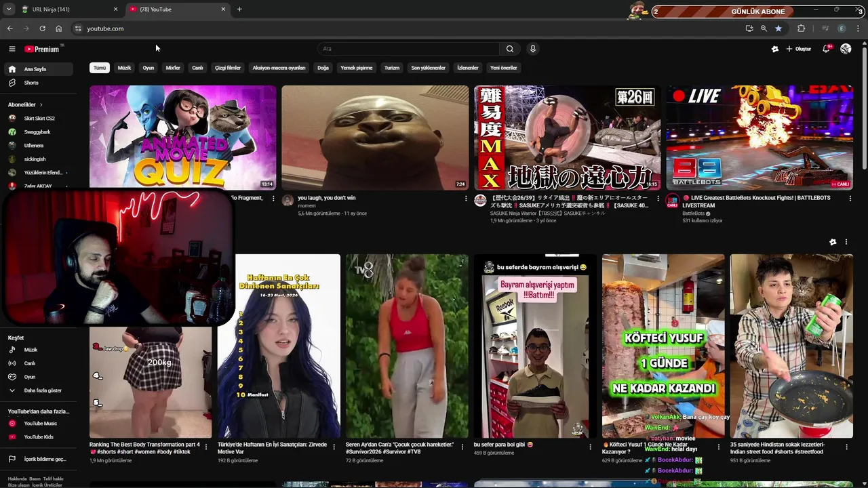The height and width of the screenshot is (488, 868).
Task: Open sickingish channel in sidebar
Action: click(x=37, y=159)
